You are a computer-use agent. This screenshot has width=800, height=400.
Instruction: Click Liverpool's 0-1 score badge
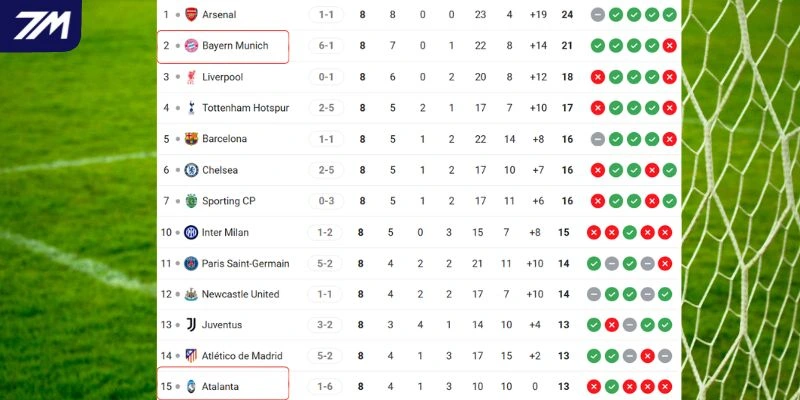click(x=327, y=77)
